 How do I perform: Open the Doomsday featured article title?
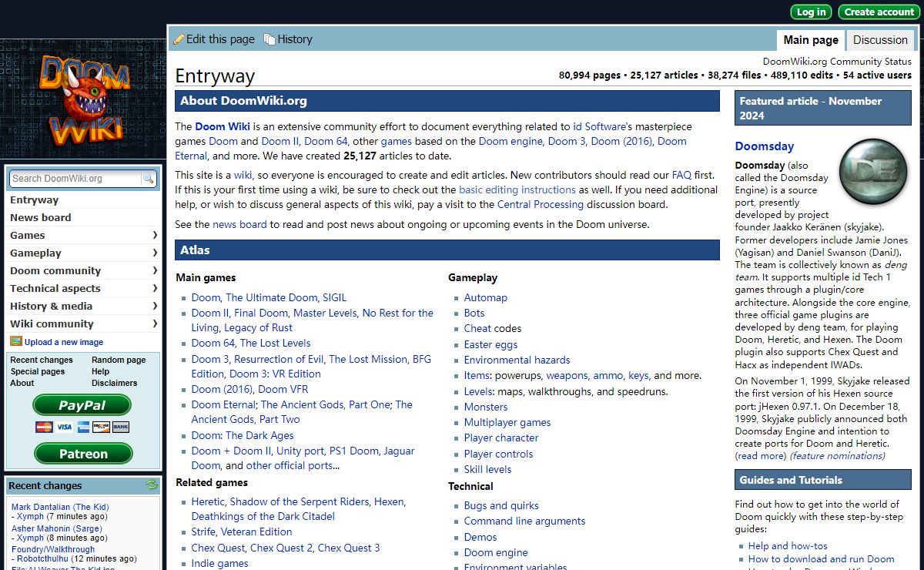pyautogui.click(x=764, y=146)
